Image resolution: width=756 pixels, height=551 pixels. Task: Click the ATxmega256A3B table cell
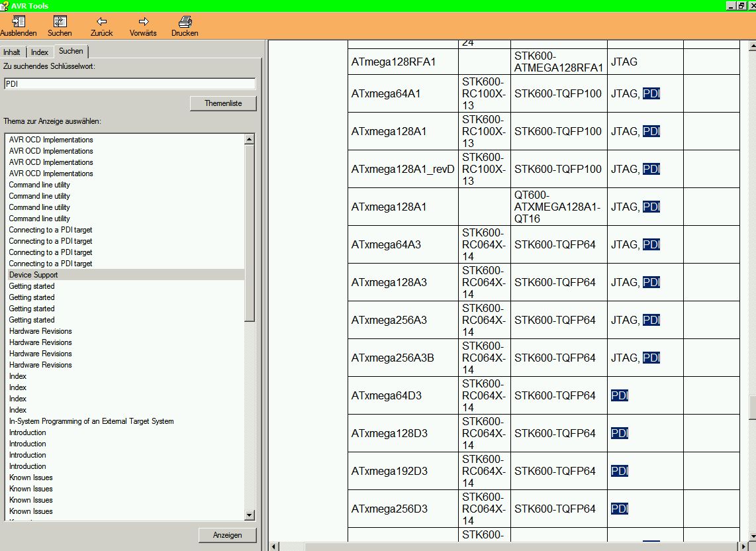pyautogui.click(x=402, y=358)
